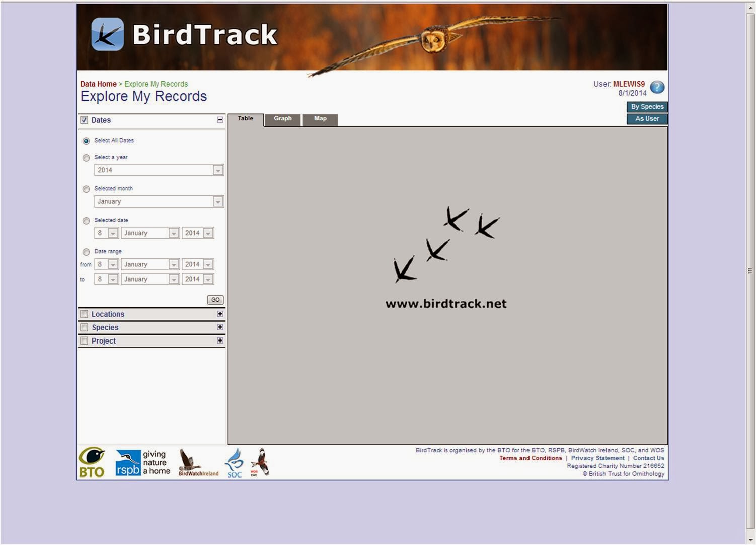756x545 pixels.
Task: Open the year dropdown showing 2014
Action: pyautogui.click(x=159, y=170)
